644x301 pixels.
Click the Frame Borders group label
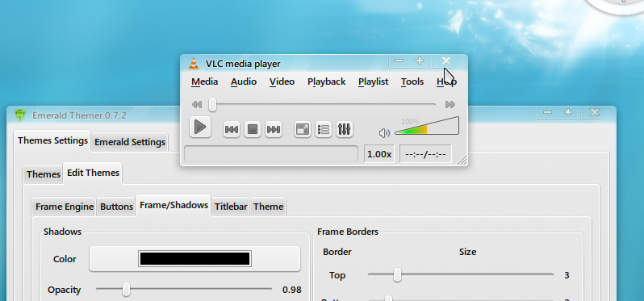coord(348,232)
